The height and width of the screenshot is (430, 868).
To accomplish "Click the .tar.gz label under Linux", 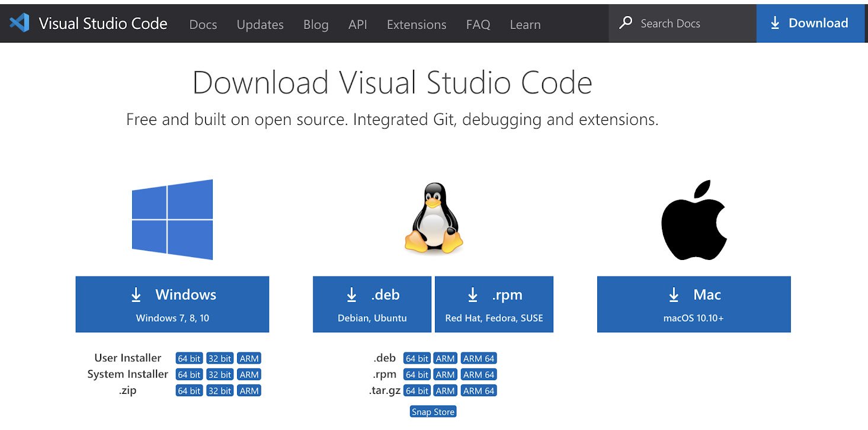I will point(385,390).
